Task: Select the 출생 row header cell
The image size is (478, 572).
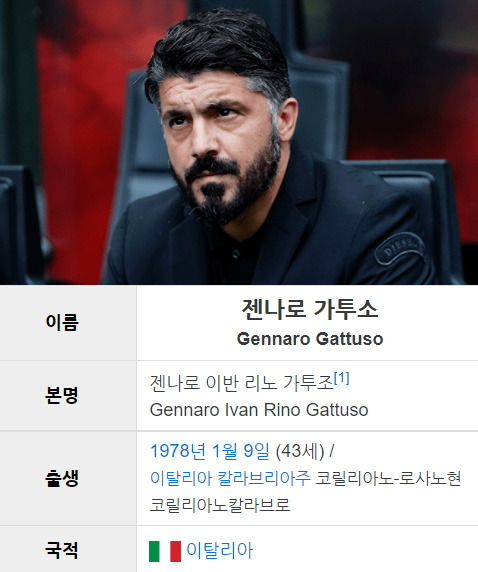Action: [x=68, y=478]
